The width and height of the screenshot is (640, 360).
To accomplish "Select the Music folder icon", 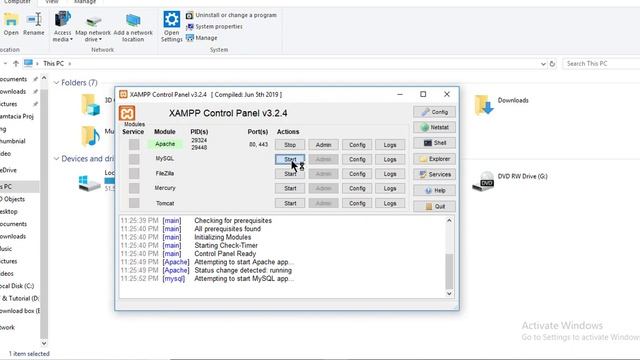I will coord(91,136).
